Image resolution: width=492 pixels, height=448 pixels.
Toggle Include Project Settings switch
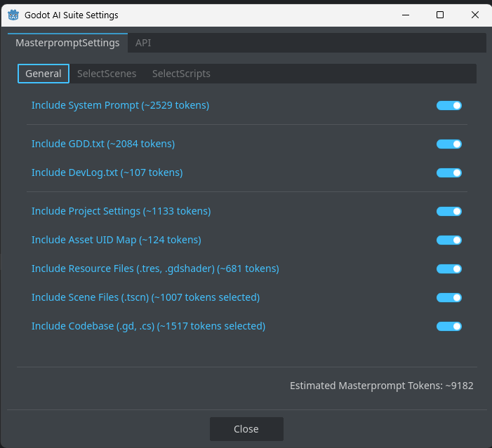449,211
